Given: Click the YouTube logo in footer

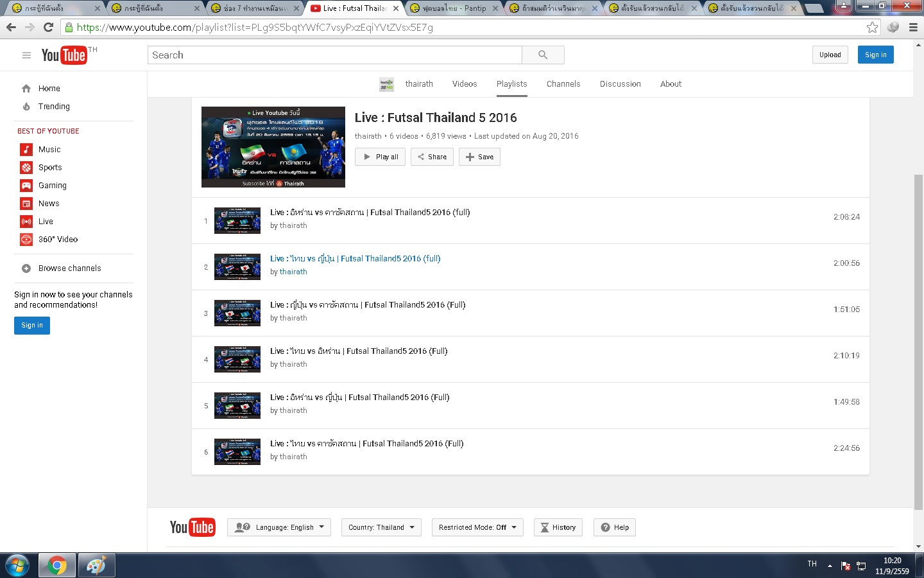Looking at the screenshot, I should [x=193, y=527].
